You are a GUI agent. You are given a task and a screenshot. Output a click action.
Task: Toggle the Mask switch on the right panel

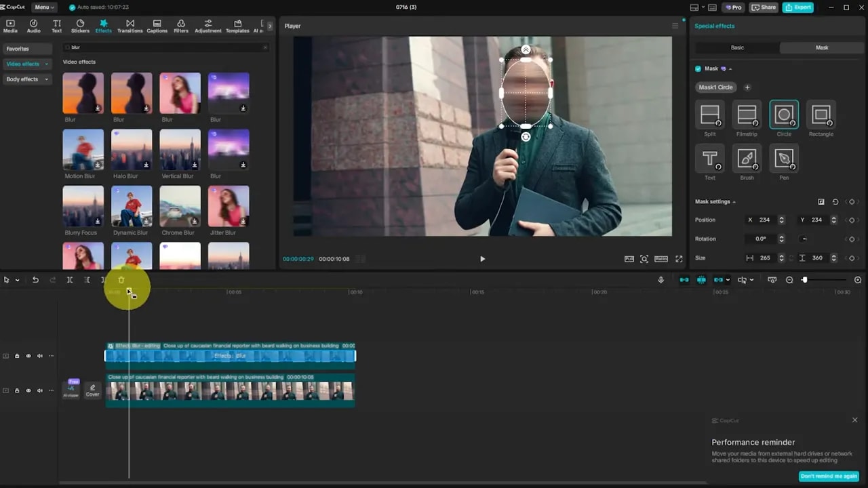click(698, 68)
